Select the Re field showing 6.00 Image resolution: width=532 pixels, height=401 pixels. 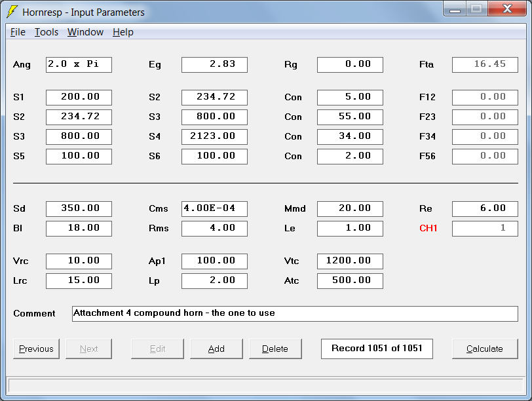[x=485, y=209]
